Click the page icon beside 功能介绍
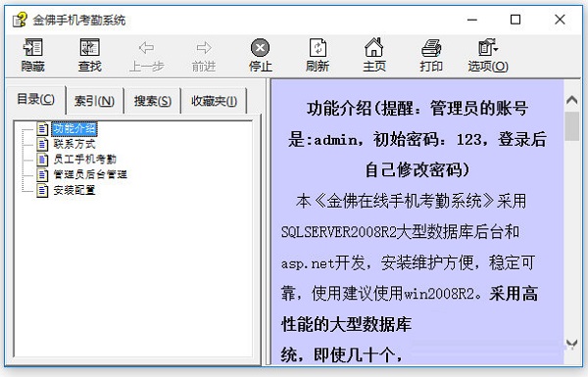588x377 pixels. click(42, 129)
